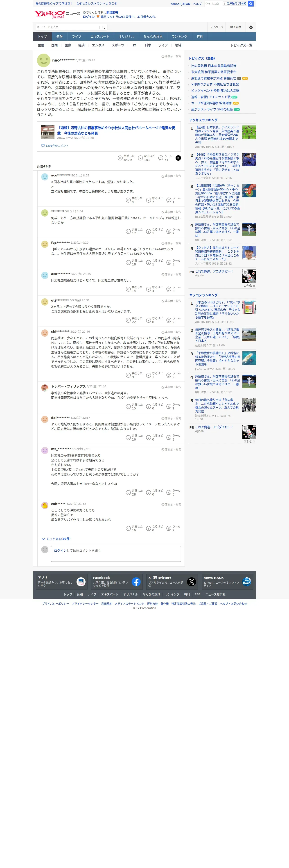289x868 pixels.
Task: Switch to the 速報 tab
Action: point(59,36)
